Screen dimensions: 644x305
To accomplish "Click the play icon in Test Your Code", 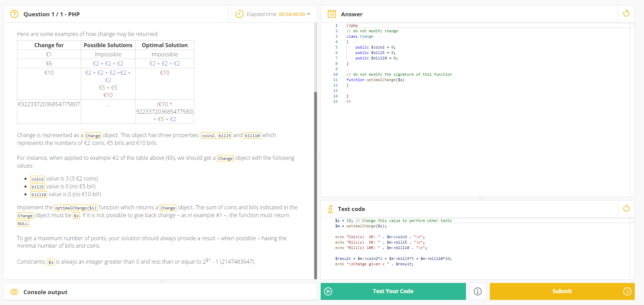I will pos(328,291).
